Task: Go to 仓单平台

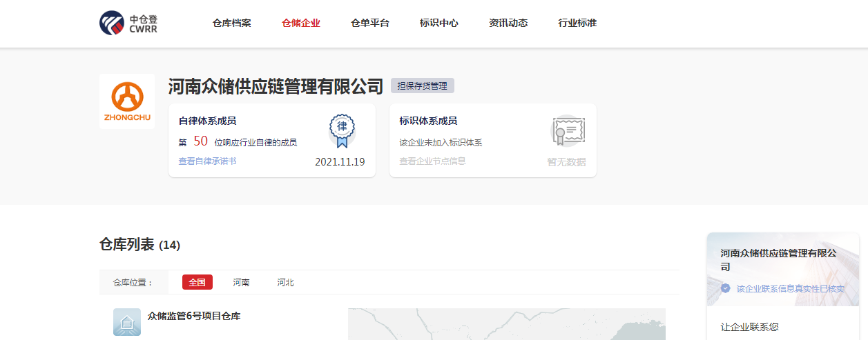Action: (x=370, y=23)
